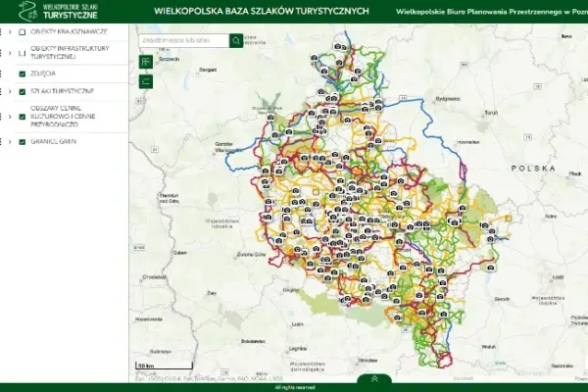588x392 pixels.
Task: Uncheck the Granice Gmin checkbox
Action: 23,142
